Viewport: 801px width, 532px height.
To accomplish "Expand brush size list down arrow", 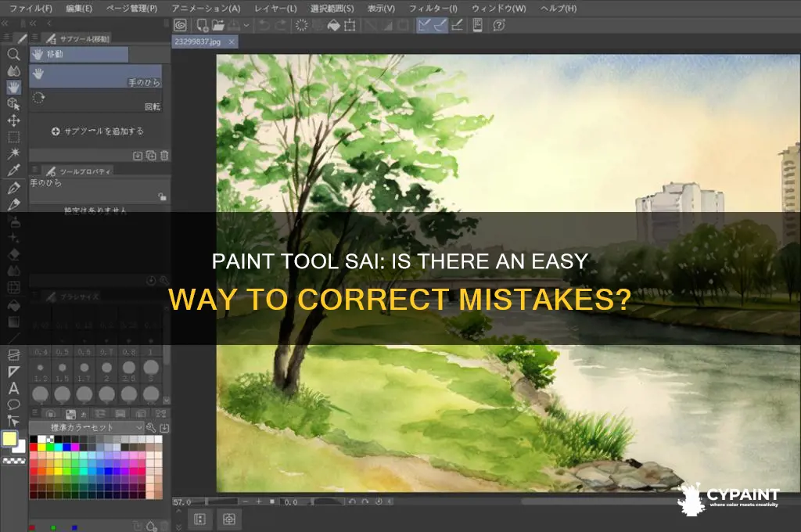I will click(166, 400).
